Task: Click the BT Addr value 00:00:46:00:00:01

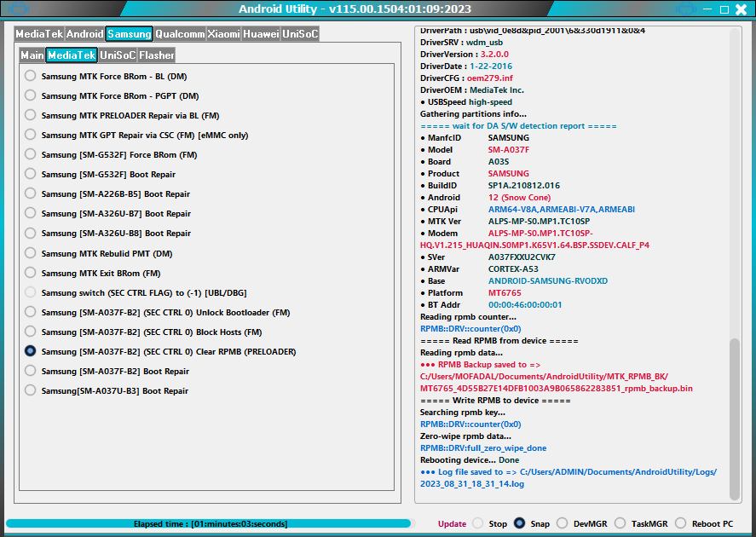Action: [x=525, y=304]
